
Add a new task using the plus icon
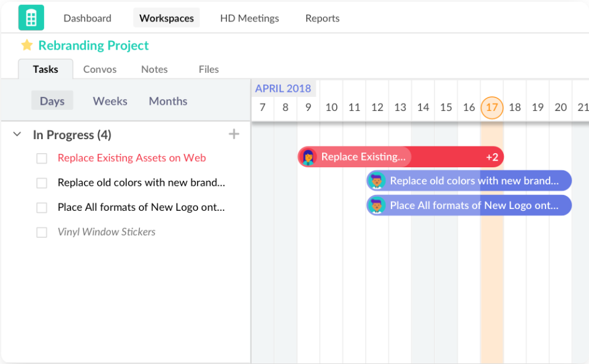[234, 134]
